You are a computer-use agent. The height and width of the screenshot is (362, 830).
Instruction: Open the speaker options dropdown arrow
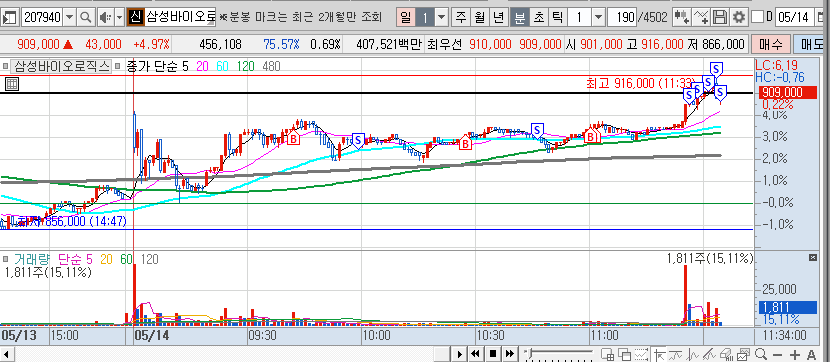[x=119, y=17]
